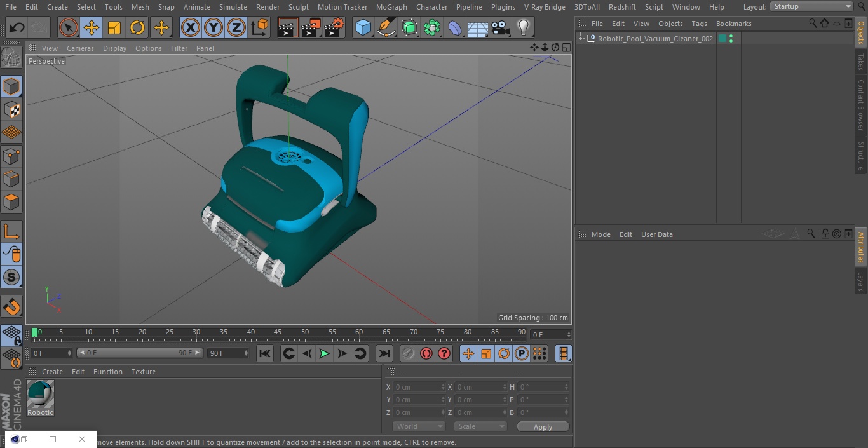
Task: Click frame 45 on timeline ruler
Action: (278, 332)
